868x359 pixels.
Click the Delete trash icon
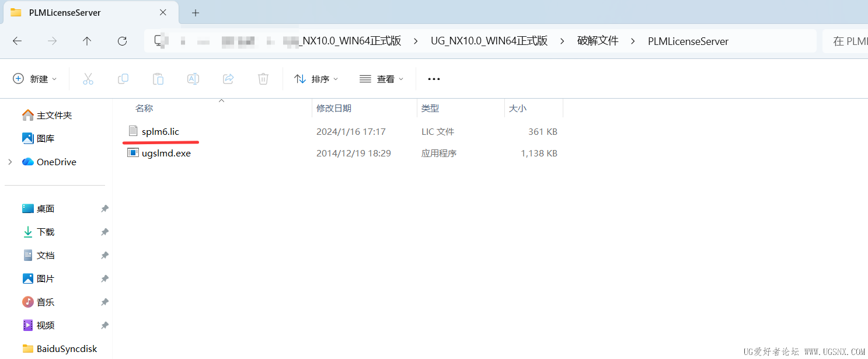[x=263, y=79]
